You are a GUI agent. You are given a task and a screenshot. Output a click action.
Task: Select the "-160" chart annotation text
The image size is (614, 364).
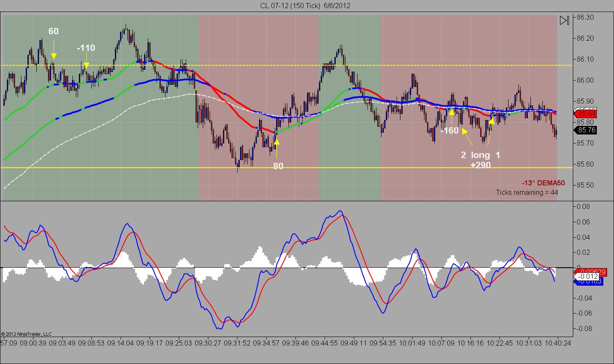pyautogui.click(x=450, y=131)
